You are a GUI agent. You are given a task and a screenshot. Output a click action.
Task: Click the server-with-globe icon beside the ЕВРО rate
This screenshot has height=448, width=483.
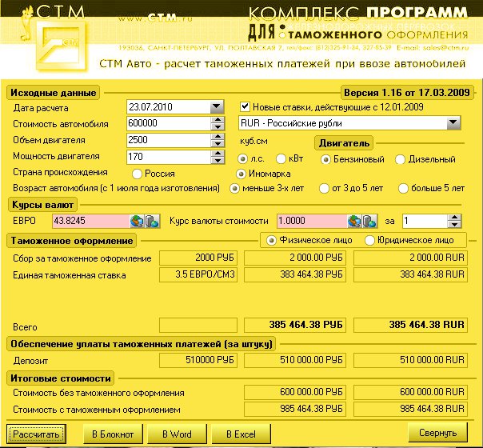[x=152, y=221]
